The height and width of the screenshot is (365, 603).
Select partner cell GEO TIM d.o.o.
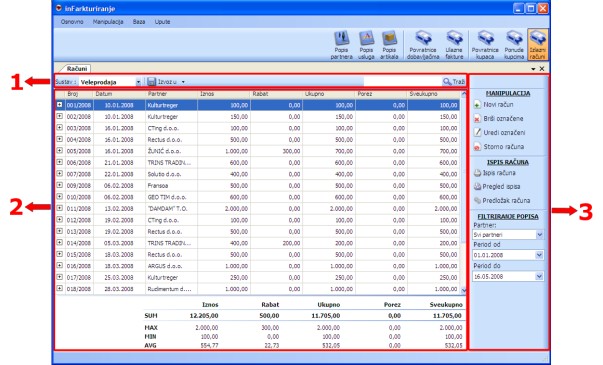tap(172, 197)
